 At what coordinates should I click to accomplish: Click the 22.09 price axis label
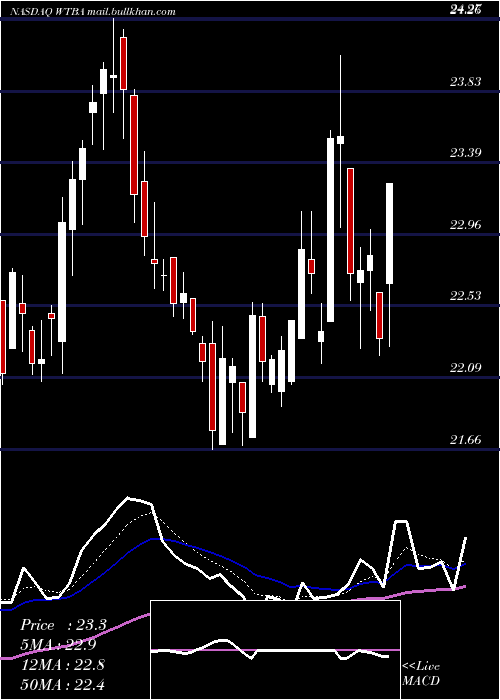pyautogui.click(x=466, y=367)
